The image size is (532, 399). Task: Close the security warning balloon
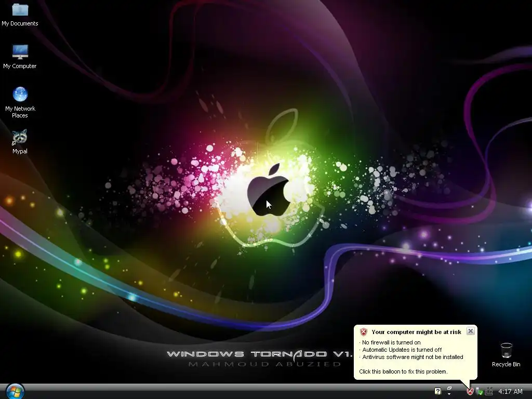470,331
